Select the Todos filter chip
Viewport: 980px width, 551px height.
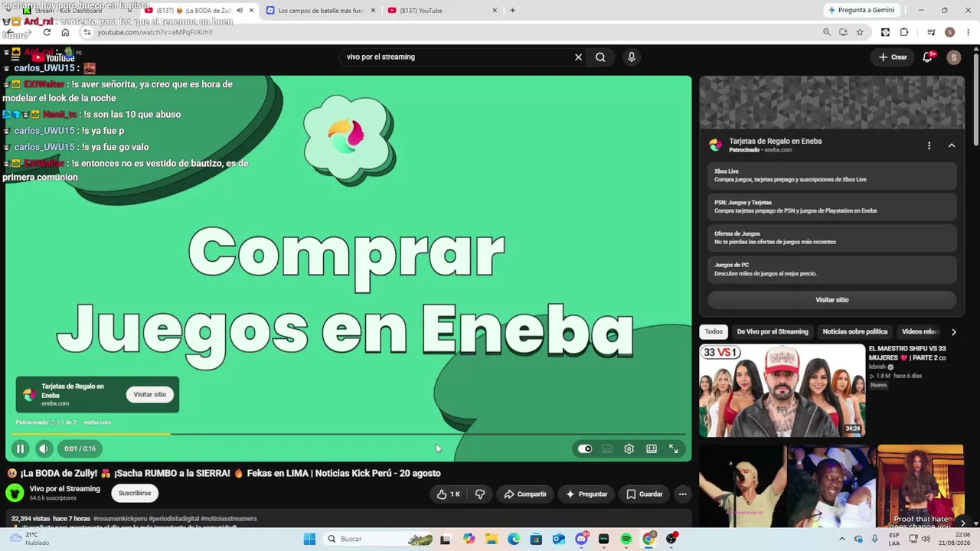(714, 331)
